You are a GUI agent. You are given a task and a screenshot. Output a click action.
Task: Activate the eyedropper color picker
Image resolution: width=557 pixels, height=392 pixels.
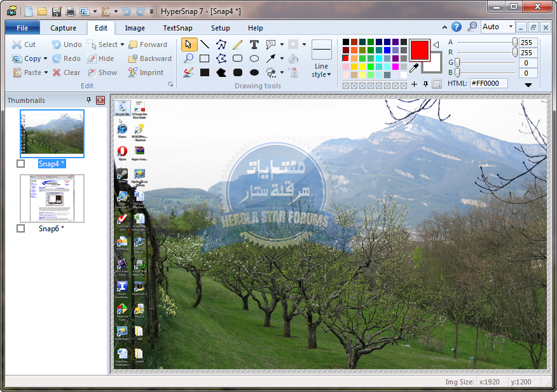point(414,67)
